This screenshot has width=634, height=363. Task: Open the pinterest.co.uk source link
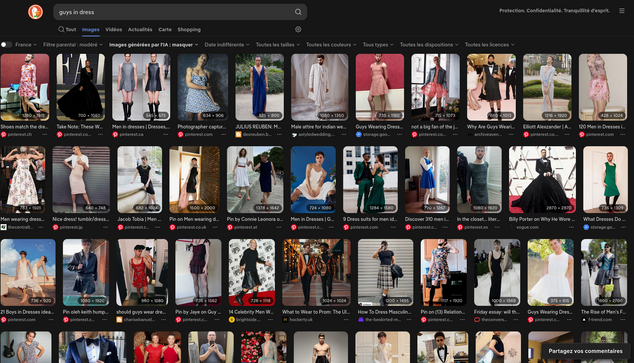[x=191, y=227]
